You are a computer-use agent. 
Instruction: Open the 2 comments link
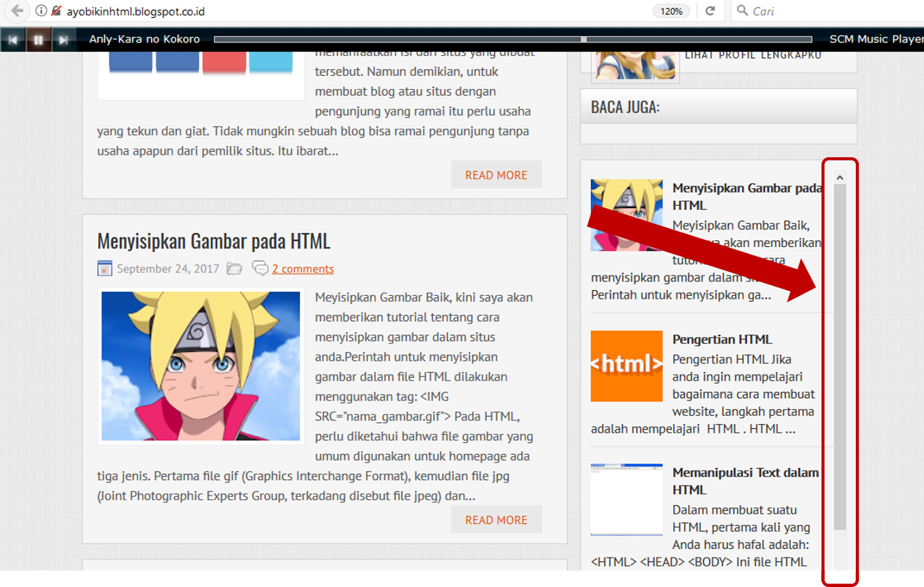[303, 269]
